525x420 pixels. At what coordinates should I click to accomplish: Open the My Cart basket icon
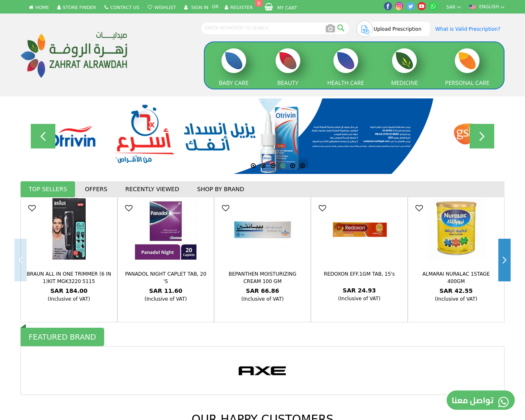[269, 7]
